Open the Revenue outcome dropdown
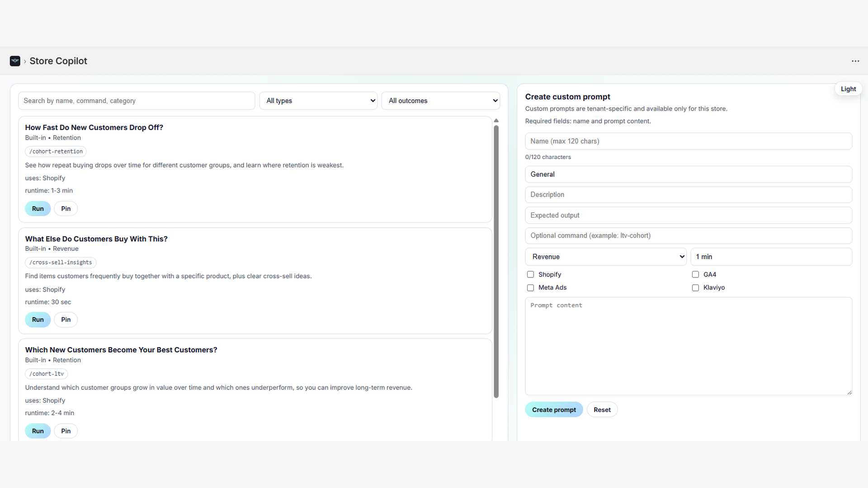Screen dimensions: 868x488 605,257
